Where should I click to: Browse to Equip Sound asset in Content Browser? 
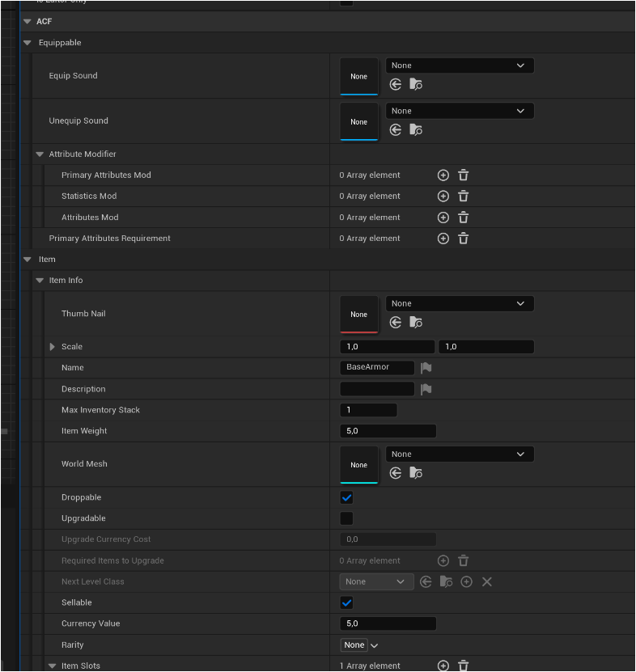(416, 84)
